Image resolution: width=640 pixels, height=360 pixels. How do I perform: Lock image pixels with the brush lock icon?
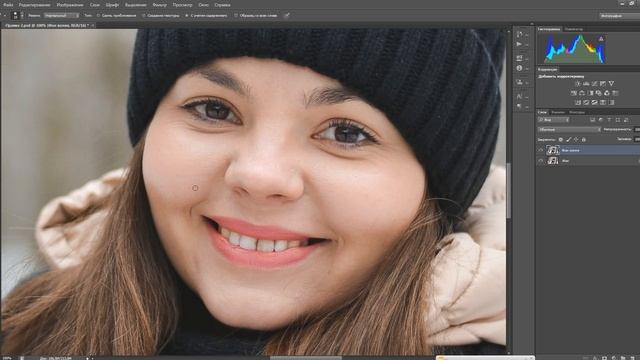coord(569,140)
